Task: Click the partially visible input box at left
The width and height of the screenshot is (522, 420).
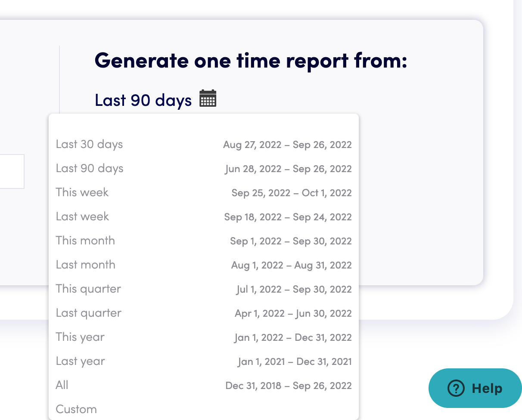Action: tap(12, 171)
